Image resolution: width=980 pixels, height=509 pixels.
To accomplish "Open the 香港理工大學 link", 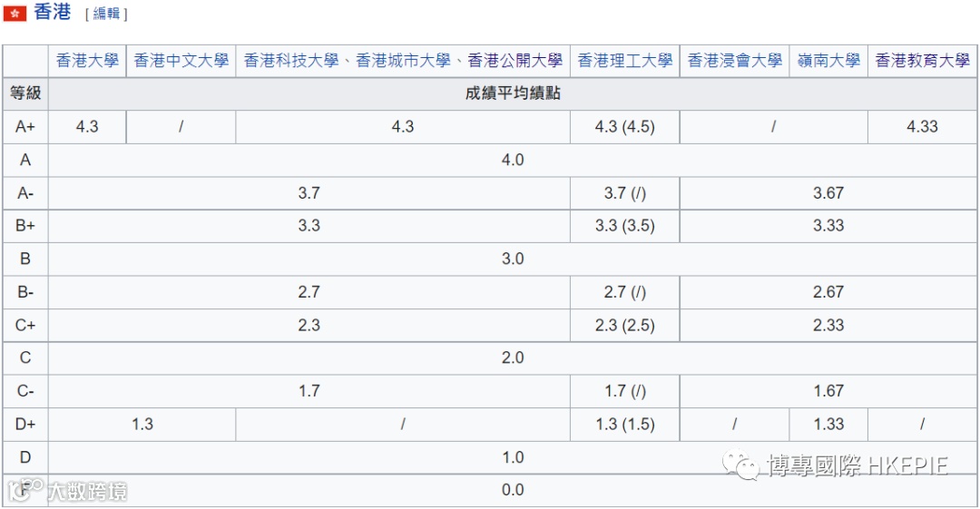I will pyautogui.click(x=625, y=61).
